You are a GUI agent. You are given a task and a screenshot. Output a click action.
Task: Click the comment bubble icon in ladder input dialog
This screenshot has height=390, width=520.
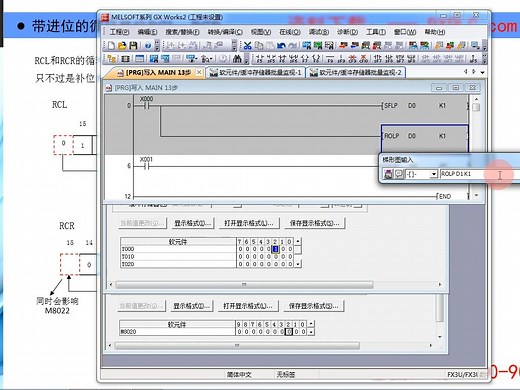[399, 174]
